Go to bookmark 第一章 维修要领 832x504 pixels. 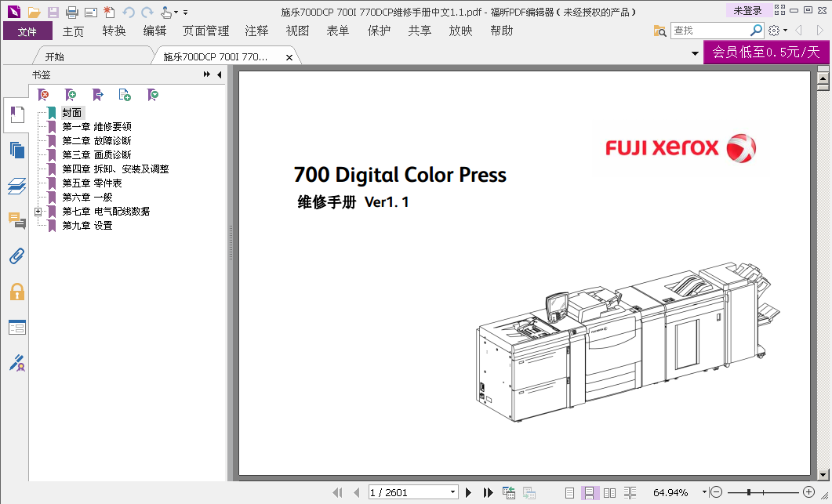click(x=96, y=127)
